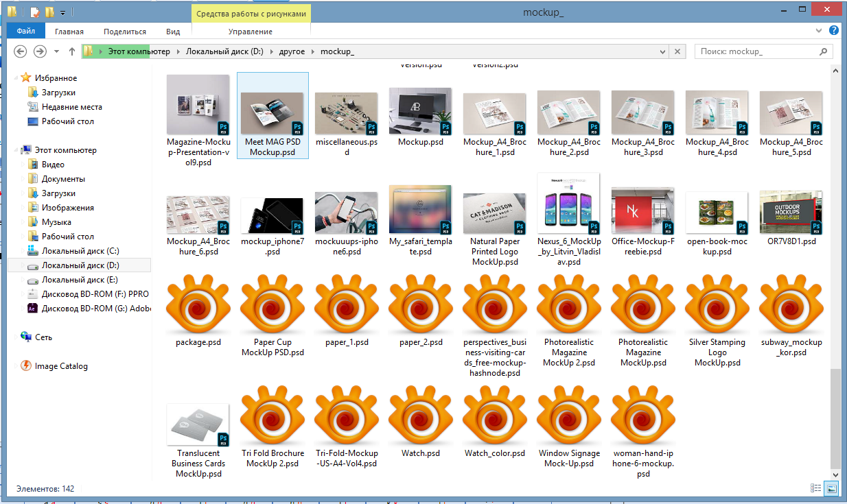Select Локальный диск (E:) in navigation pane
The height and width of the screenshot is (504, 847).
click(x=80, y=280)
